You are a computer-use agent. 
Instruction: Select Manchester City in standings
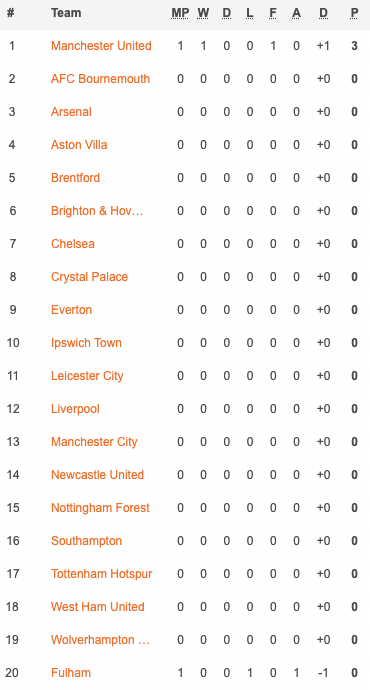point(94,442)
